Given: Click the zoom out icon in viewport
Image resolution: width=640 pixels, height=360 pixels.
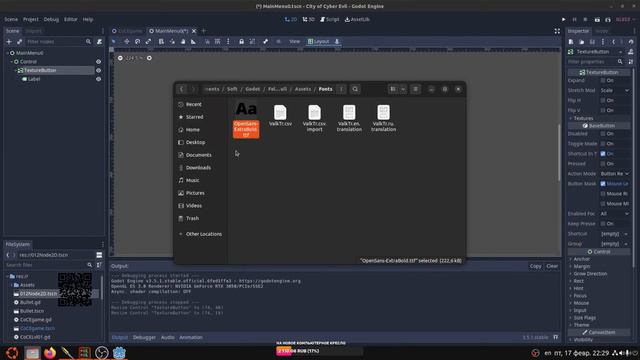Looking at the screenshot, I should coord(120,58).
